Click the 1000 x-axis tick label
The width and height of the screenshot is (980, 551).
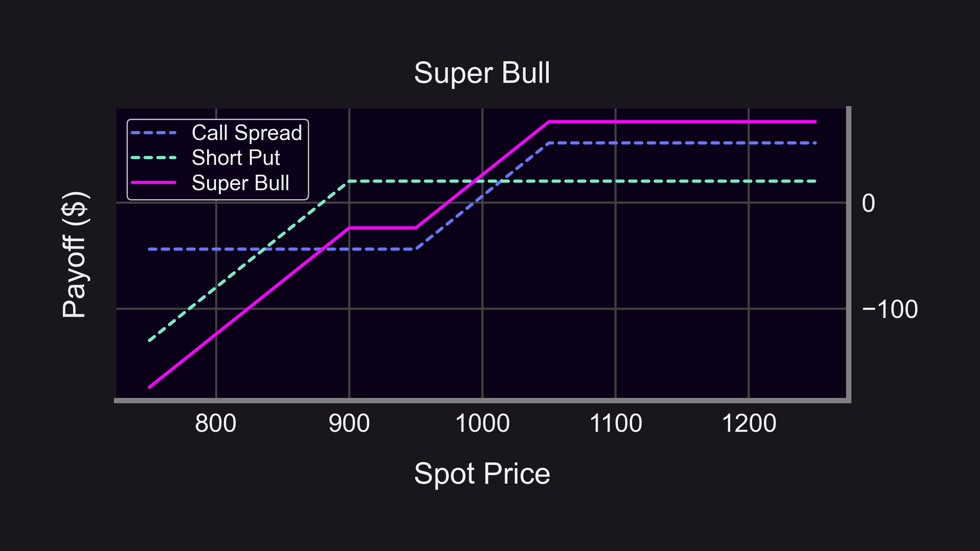[x=482, y=423]
